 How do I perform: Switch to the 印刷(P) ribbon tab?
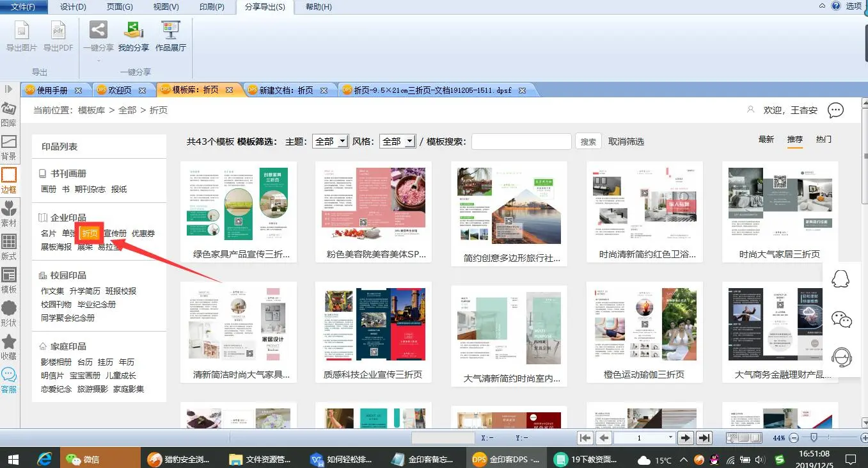(211, 7)
